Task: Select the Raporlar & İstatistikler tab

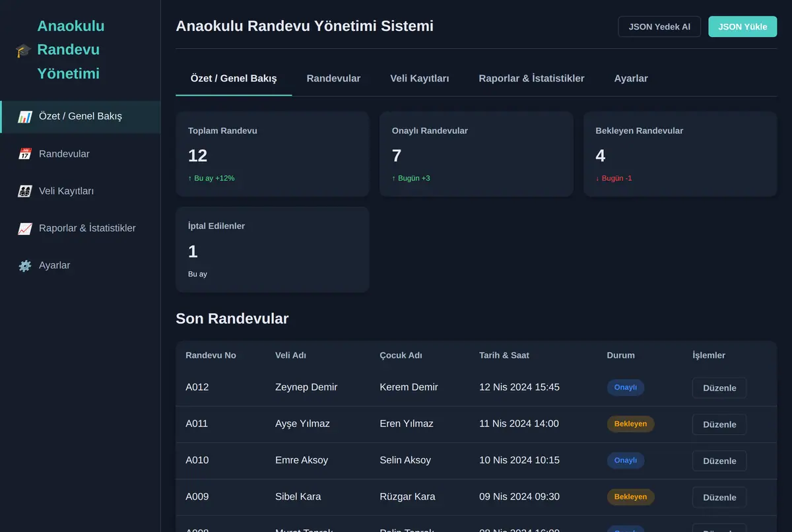Action: tap(531, 79)
